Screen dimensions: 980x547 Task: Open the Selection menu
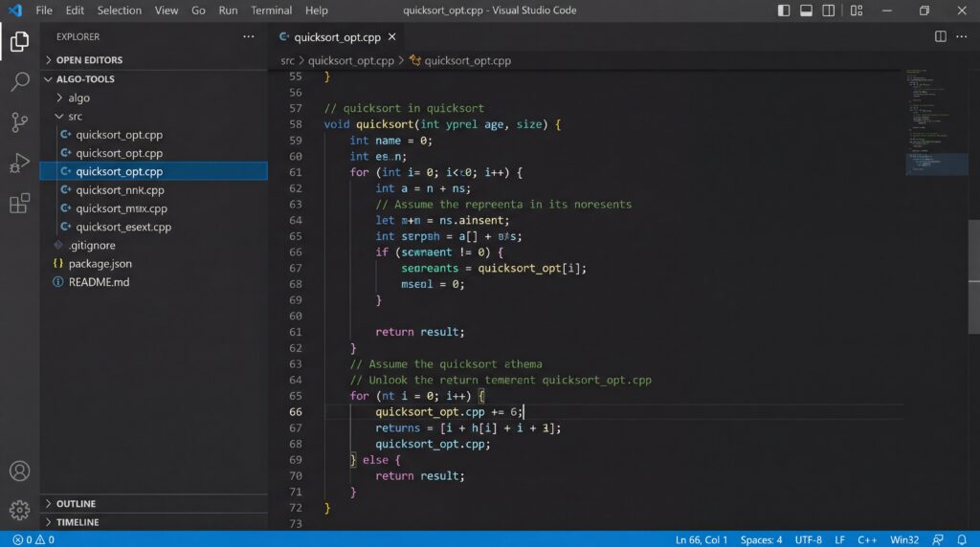pos(120,10)
